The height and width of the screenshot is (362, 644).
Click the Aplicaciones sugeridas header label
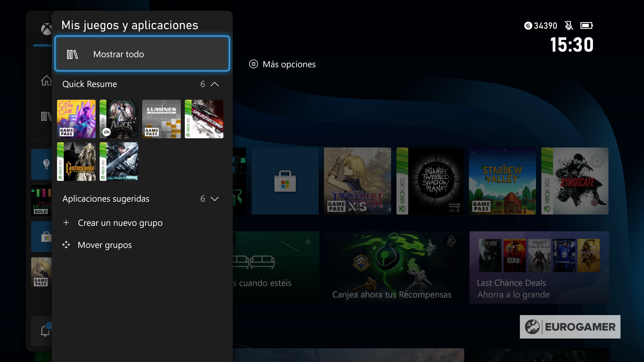(106, 199)
